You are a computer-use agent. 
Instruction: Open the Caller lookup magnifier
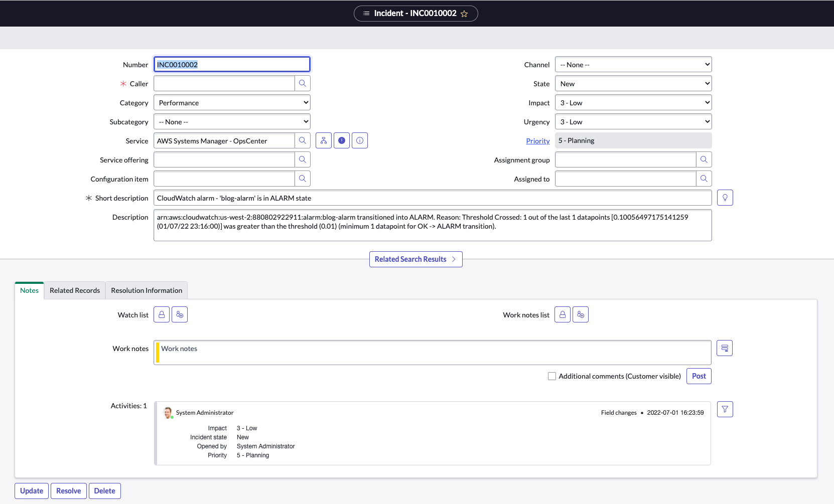coord(303,83)
